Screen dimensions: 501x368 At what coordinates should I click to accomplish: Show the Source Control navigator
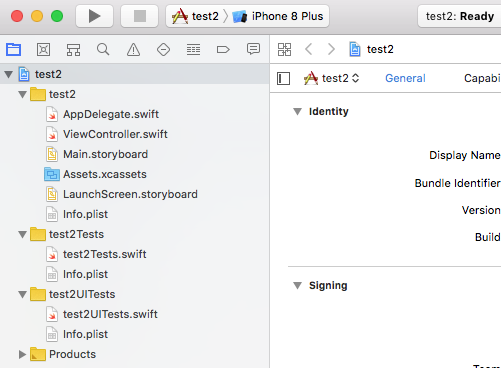pos(43,50)
